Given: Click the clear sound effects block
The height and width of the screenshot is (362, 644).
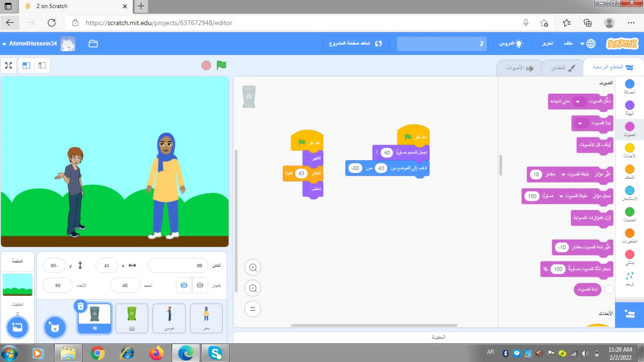Looking at the screenshot, I should point(592,218).
